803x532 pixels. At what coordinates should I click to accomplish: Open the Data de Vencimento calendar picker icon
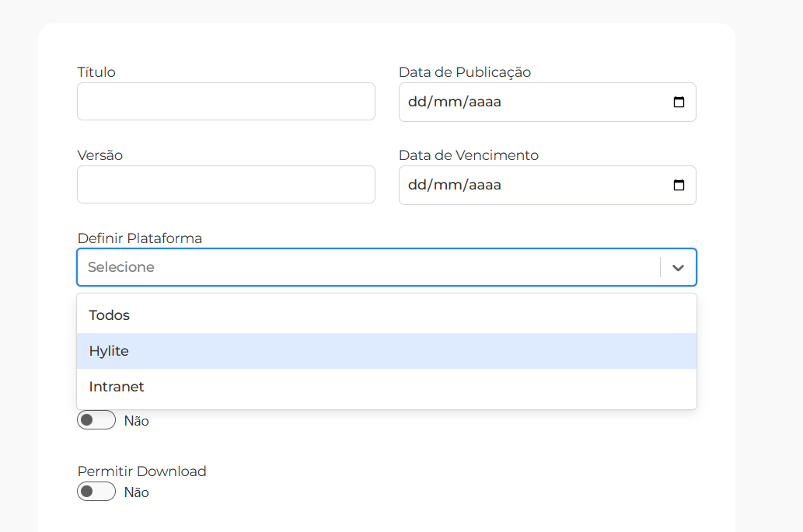coord(679,186)
